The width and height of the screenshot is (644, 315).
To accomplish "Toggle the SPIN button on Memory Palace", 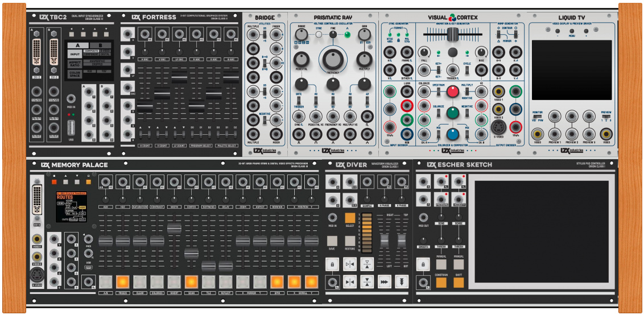I will point(277,281).
